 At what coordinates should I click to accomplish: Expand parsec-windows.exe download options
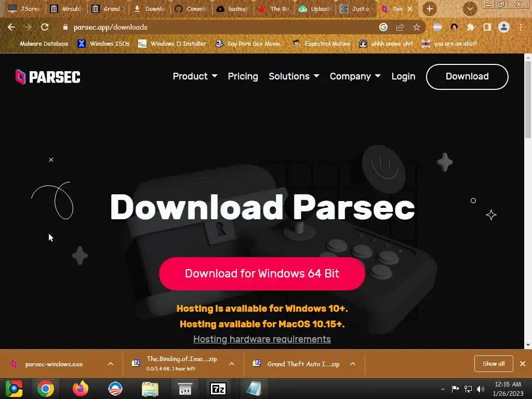coord(111,364)
